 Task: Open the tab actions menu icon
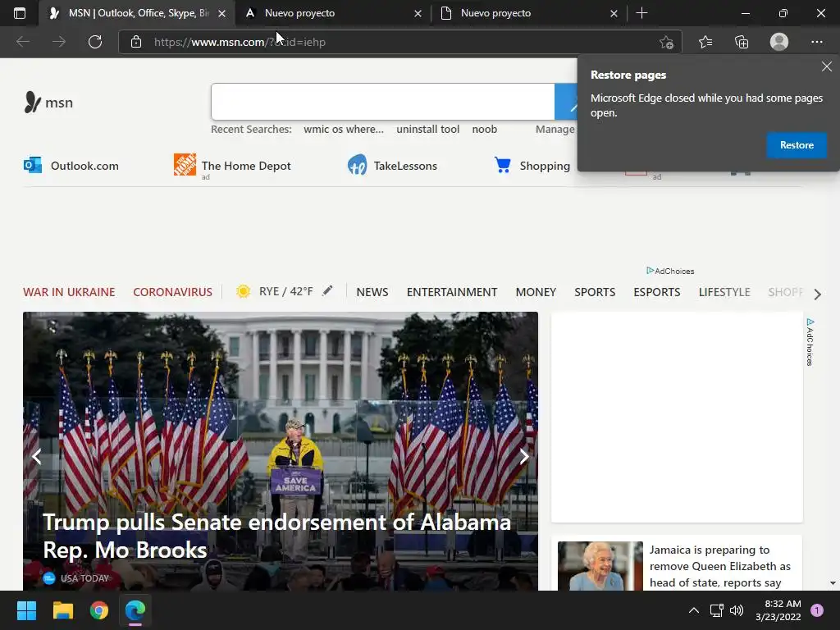pos(20,13)
